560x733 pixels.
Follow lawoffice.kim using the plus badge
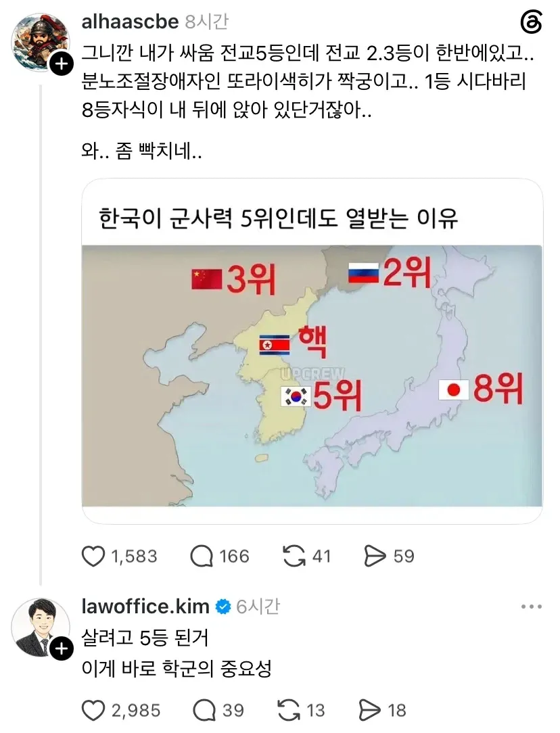pyautogui.click(x=62, y=649)
